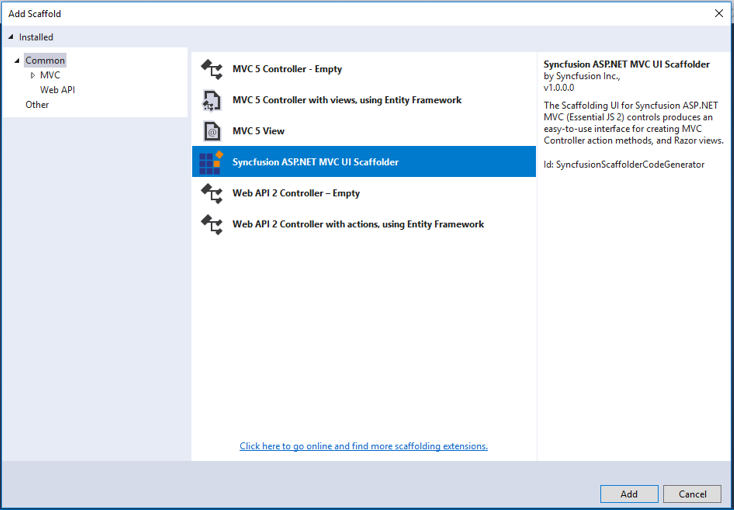Select the Common category

(45, 60)
